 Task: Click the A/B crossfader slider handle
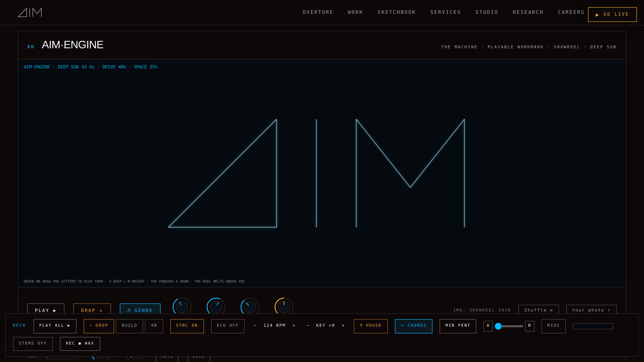point(498,326)
